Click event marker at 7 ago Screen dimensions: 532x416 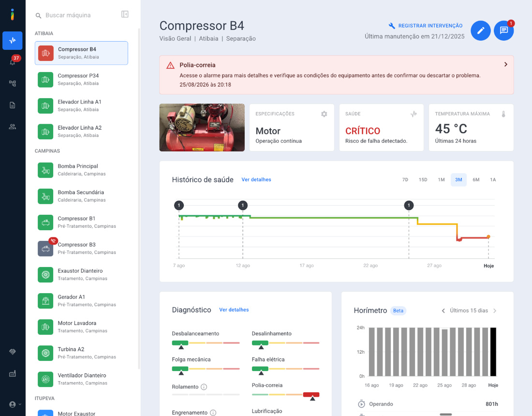179,205
